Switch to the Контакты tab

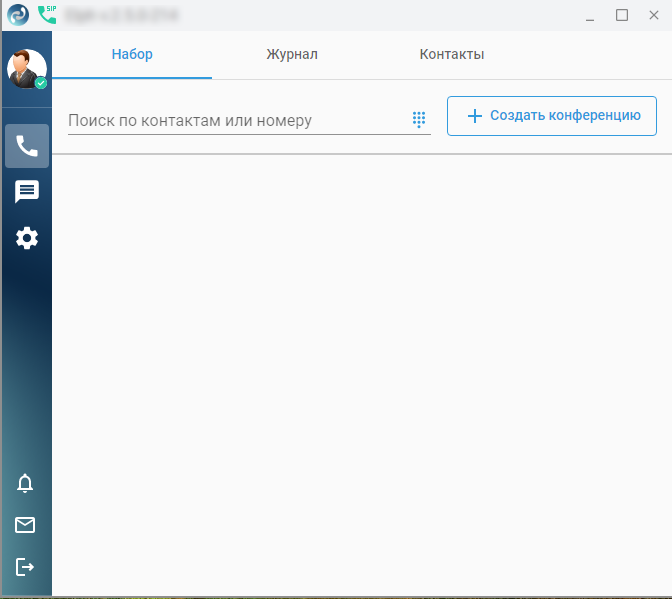pos(452,54)
